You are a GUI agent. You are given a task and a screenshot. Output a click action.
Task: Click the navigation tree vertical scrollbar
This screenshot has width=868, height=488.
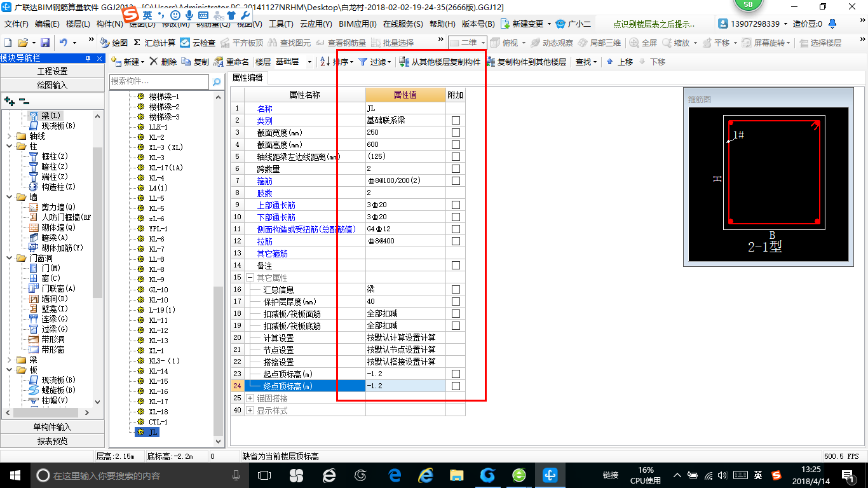click(98, 259)
